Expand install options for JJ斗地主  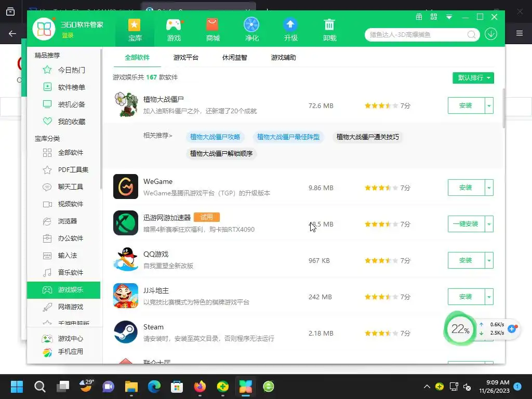point(489,297)
